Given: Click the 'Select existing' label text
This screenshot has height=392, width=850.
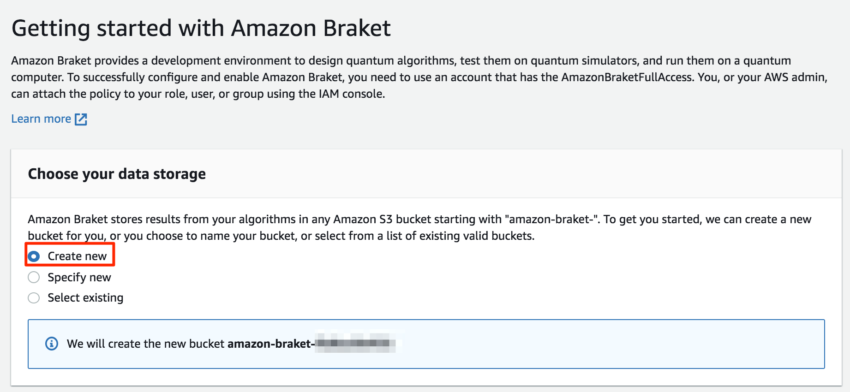Looking at the screenshot, I should point(85,298).
